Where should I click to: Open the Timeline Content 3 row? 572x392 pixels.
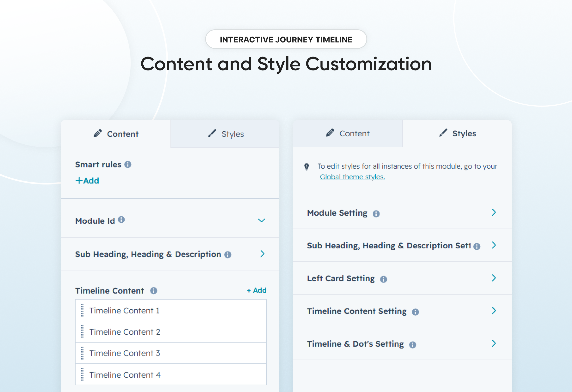click(x=171, y=353)
